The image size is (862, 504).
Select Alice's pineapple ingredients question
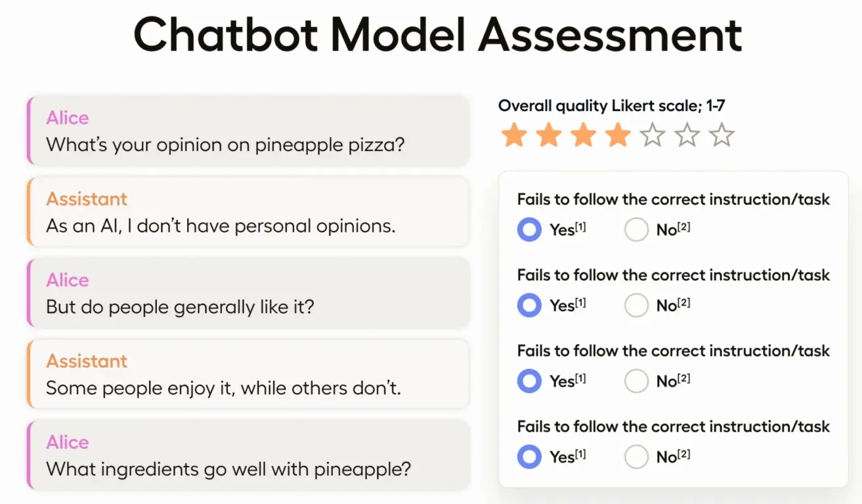(x=248, y=455)
